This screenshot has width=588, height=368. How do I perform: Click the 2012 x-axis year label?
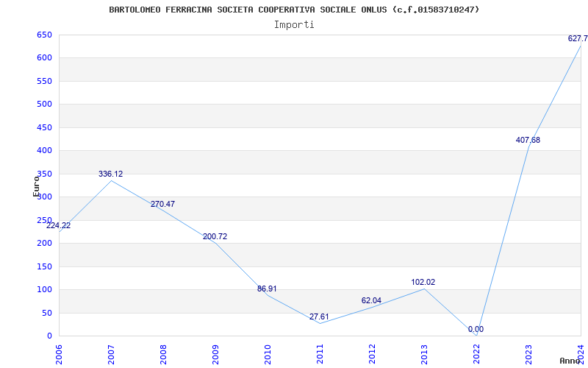click(372, 355)
